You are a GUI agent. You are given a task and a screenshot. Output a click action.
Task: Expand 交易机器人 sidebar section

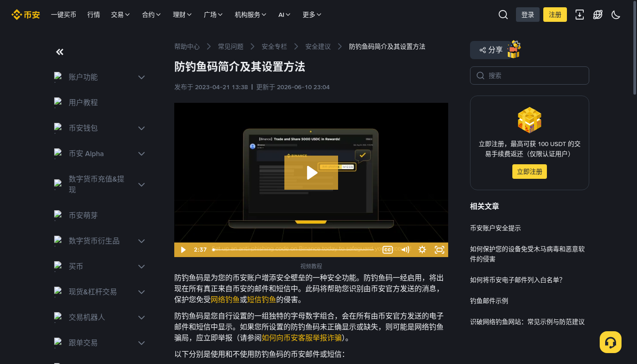pyautogui.click(x=142, y=318)
